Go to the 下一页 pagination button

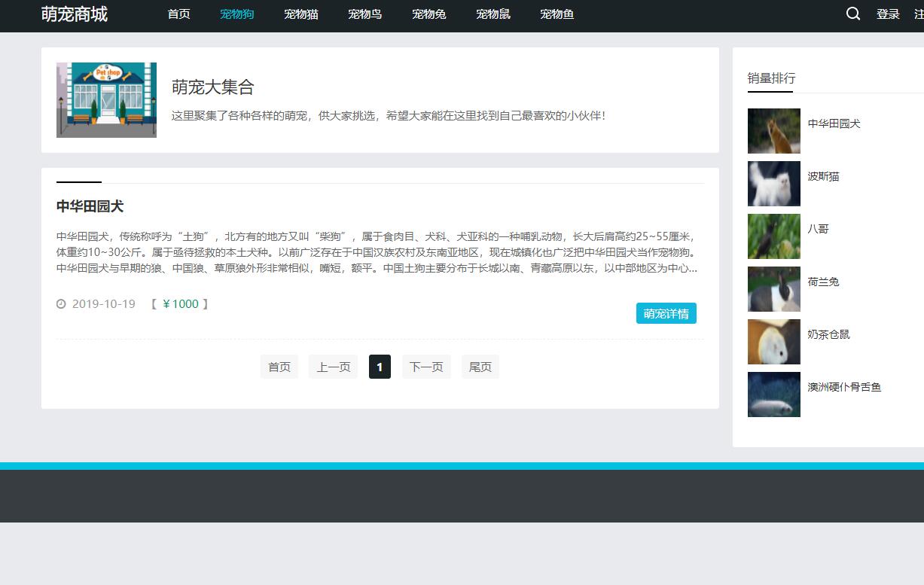click(426, 367)
